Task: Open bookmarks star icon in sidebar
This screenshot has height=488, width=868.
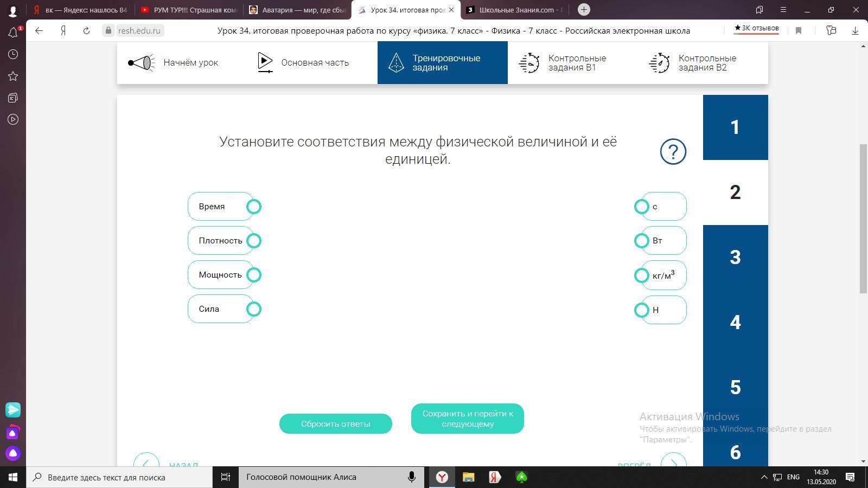Action: 13,76
